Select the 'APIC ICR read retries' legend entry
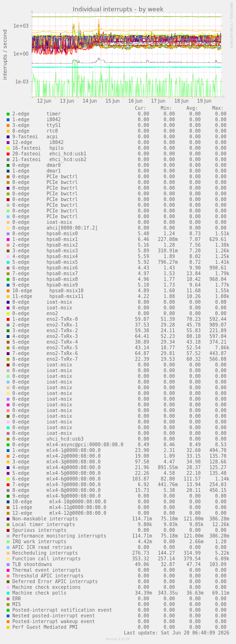The image size is (236, 644). (42, 548)
